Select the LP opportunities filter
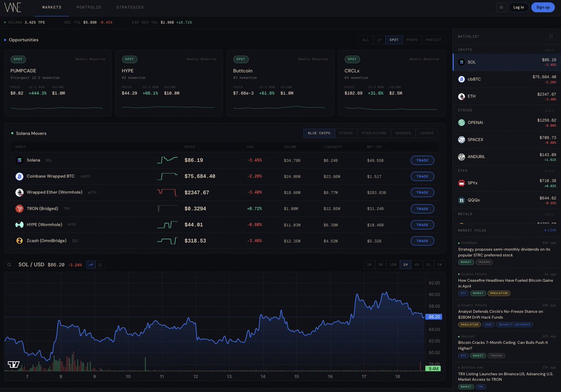The height and width of the screenshot is (392, 561). coord(379,40)
